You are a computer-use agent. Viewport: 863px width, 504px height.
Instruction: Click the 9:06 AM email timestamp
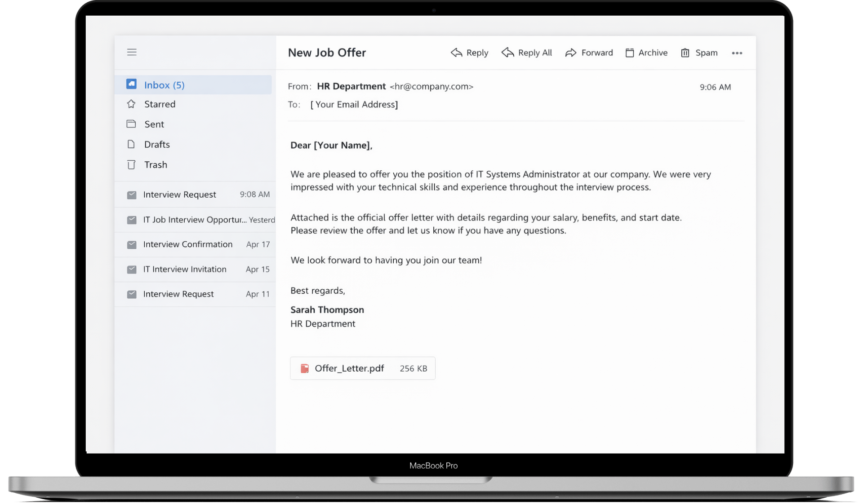click(715, 87)
